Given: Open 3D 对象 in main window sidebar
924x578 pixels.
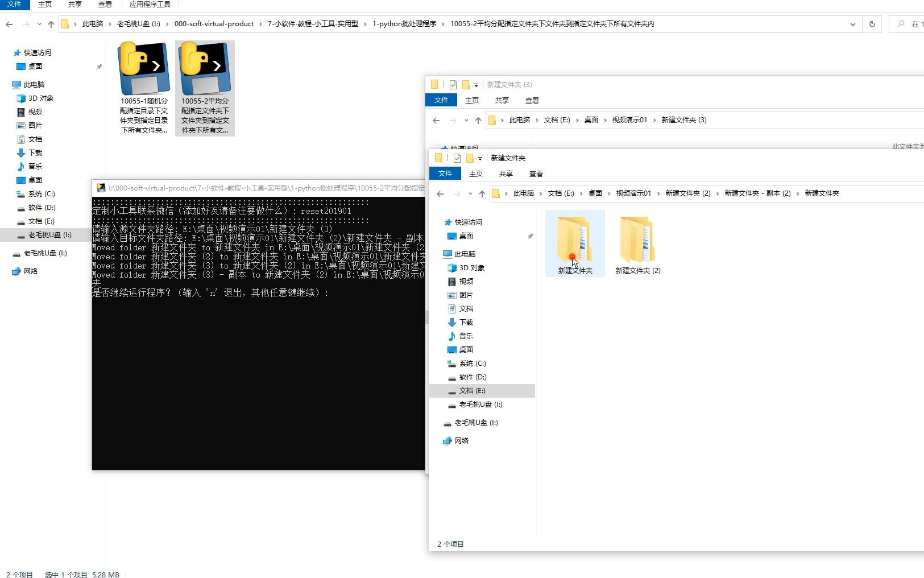Looking at the screenshot, I should tap(40, 98).
